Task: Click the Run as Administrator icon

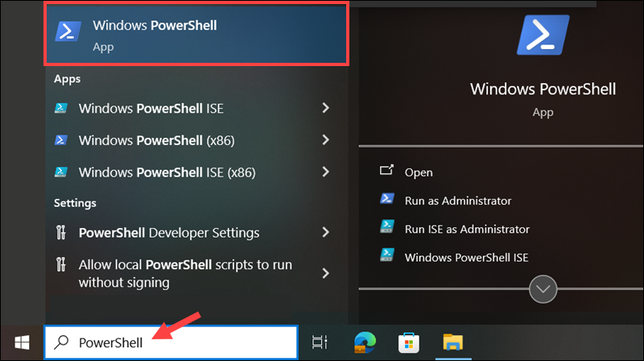Action: click(x=387, y=198)
